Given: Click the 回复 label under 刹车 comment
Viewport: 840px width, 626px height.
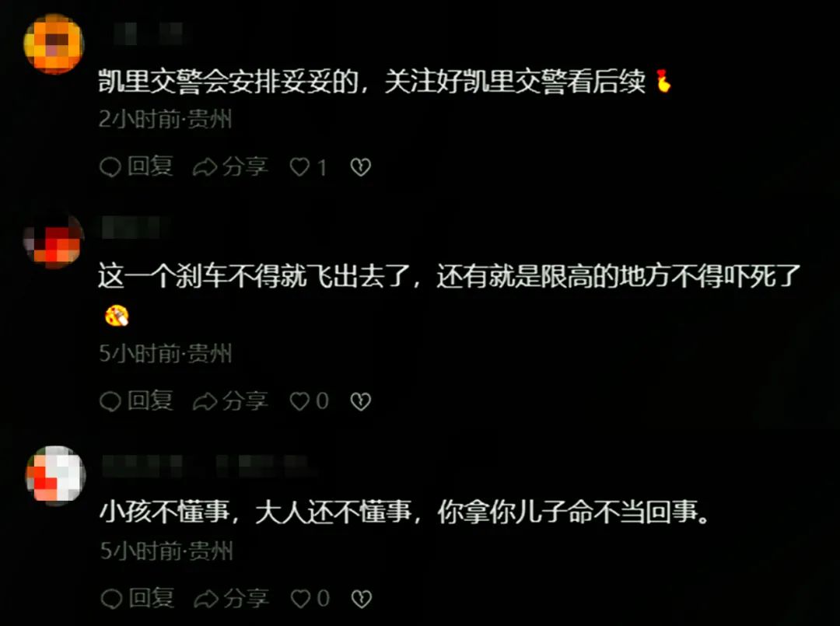Looking at the screenshot, I should point(151,400).
